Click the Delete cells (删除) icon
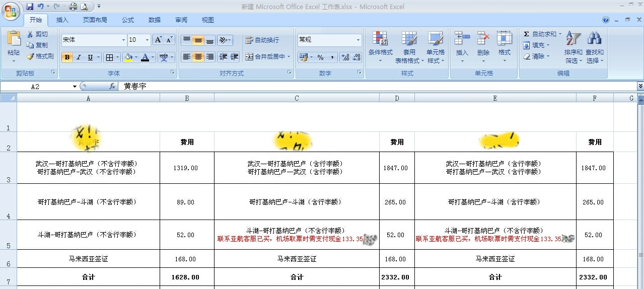This screenshot has width=644, height=289. point(483,47)
